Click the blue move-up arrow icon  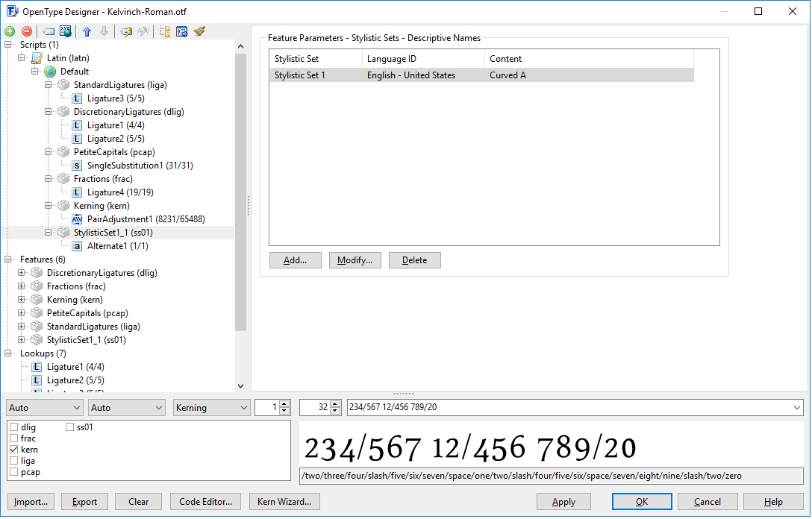(x=87, y=31)
